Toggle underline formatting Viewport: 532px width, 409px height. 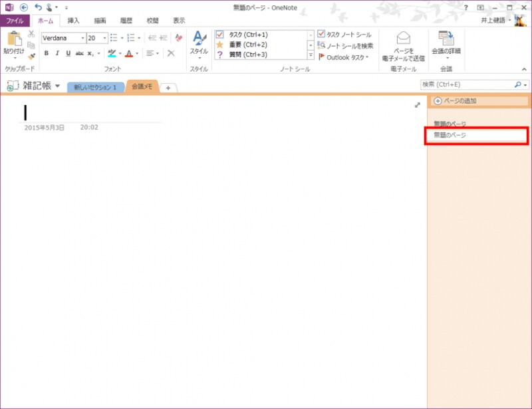click(x=68, y=53)
